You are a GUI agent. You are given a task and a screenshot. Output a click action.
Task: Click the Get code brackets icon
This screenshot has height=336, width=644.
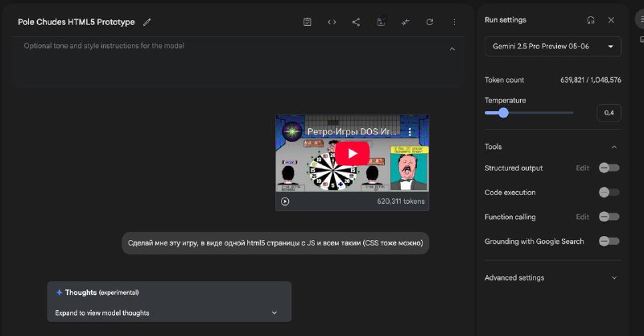click(332, 23)
